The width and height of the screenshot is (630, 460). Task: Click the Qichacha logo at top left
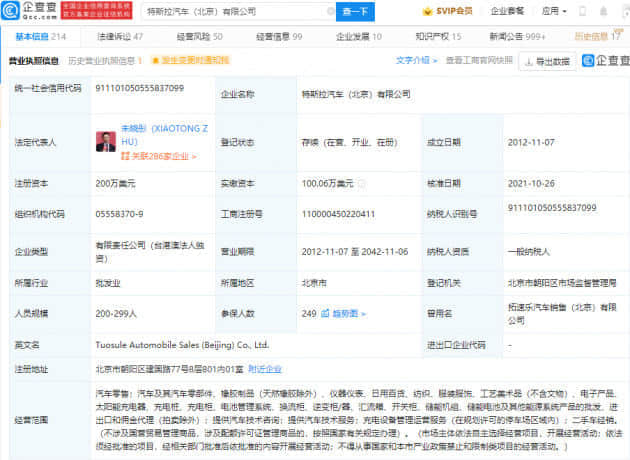(29, 11)
